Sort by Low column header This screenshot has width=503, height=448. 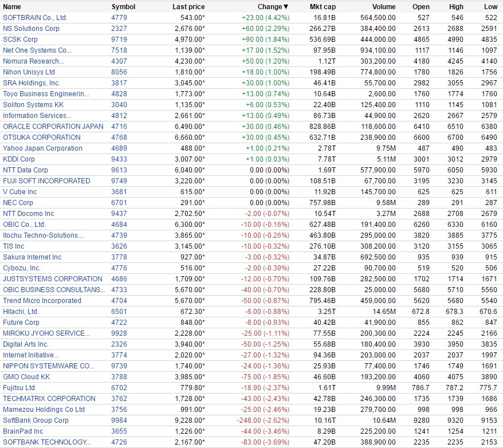point(490,7)
